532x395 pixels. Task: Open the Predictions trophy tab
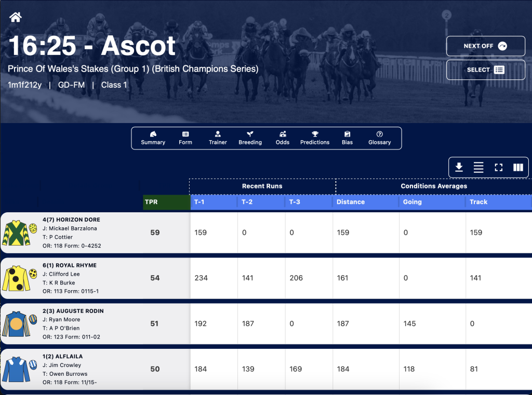coord(315,138)
